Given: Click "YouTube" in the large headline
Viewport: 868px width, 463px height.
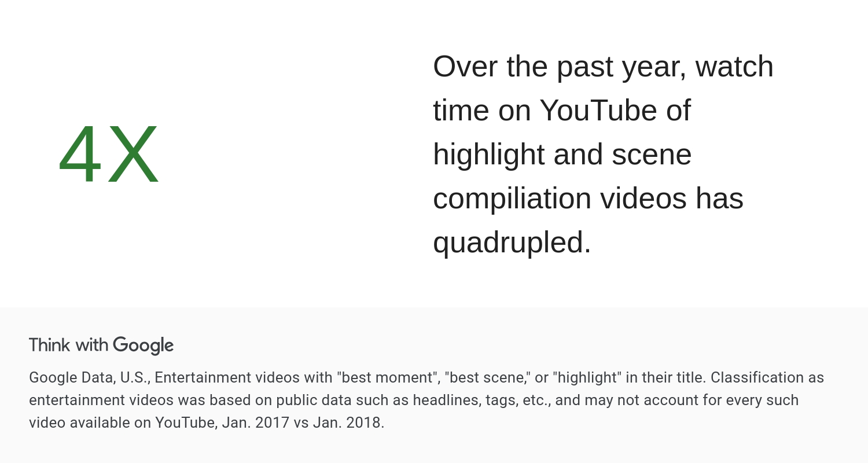Looking at the screenshot, I should coord(599,110).
